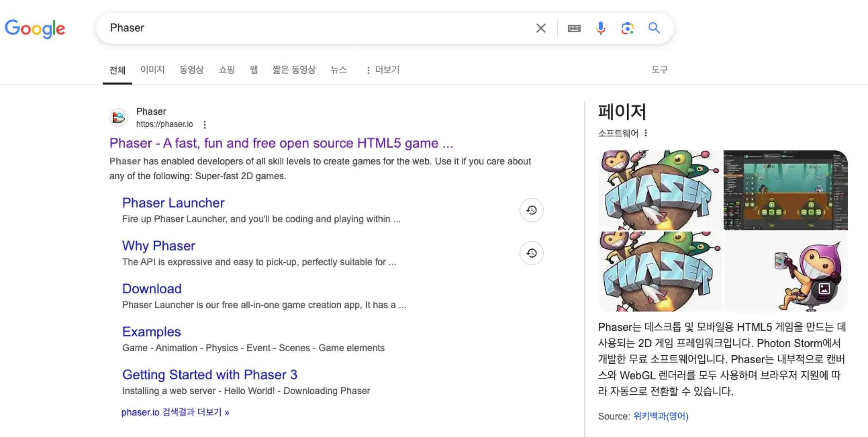
Task: Open the 위키백과(영어) source link
Action: click(x=661, y=416)
